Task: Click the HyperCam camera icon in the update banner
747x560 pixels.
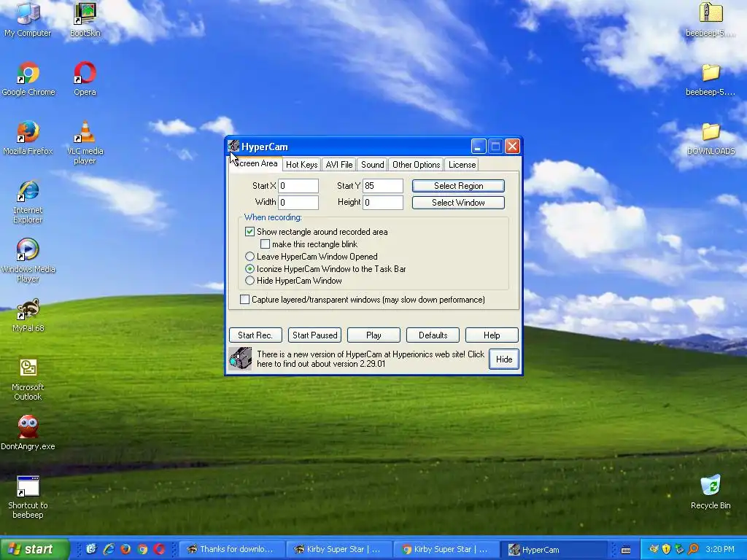Action: click(241, 359)
